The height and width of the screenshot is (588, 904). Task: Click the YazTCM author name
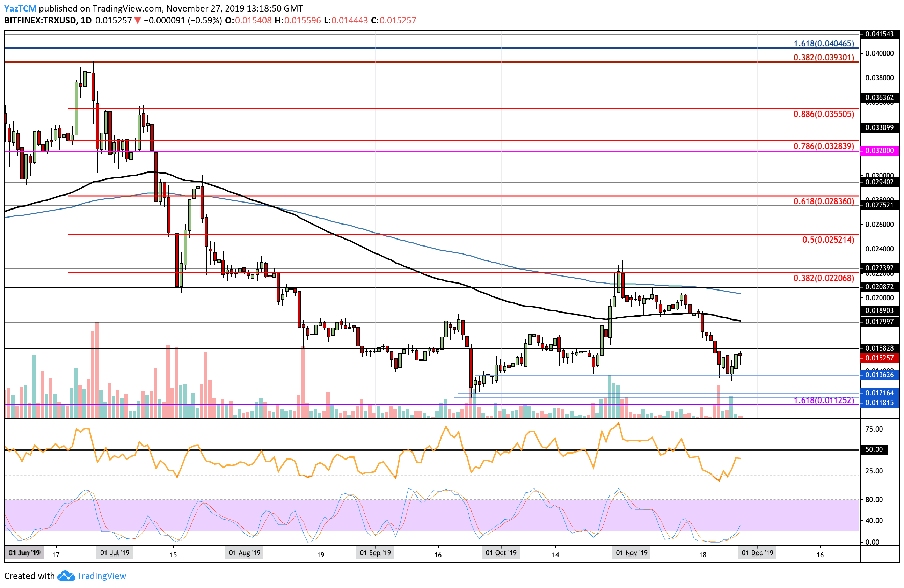pos(21,8)
